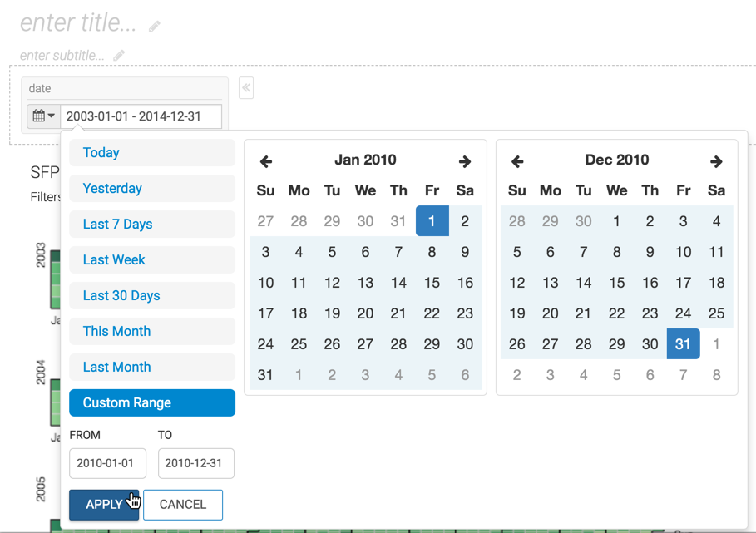Pick the This Month preset
The image size is (756, 533).
pyautogui.click(x=152, y=332)
